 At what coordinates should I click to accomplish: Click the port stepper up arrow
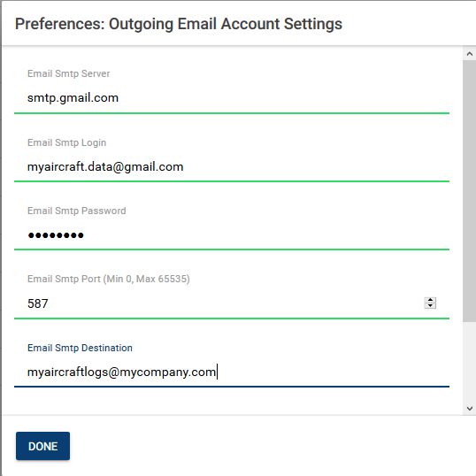click(x=430, y=300)
